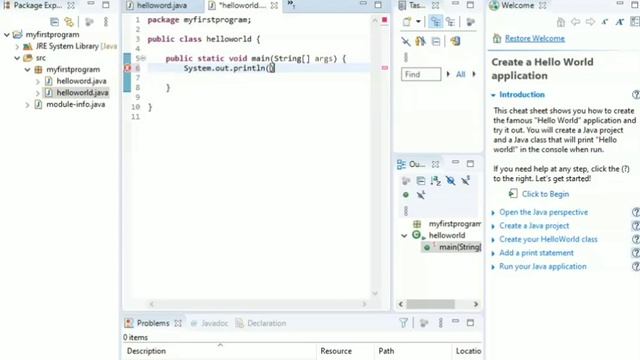Collapse helloworld class in Outline
The height and width of the screenshot is (360, 640).
click(x=404, y=236)
